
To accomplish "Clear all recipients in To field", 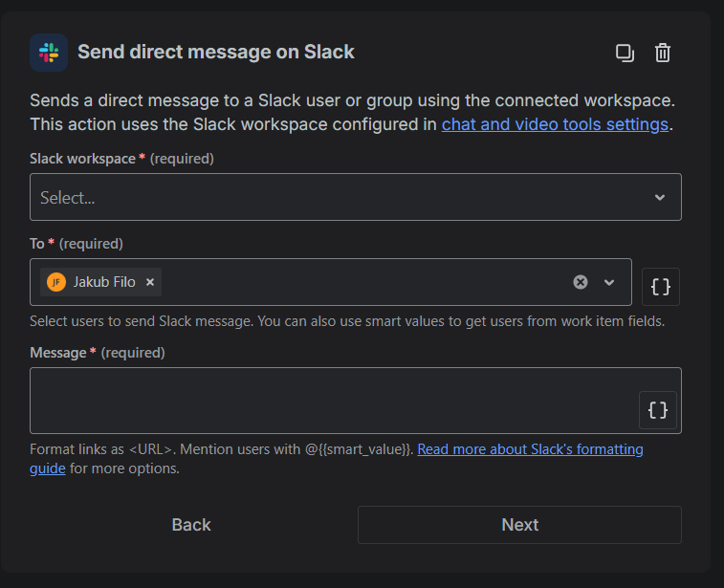I will 581,282.
